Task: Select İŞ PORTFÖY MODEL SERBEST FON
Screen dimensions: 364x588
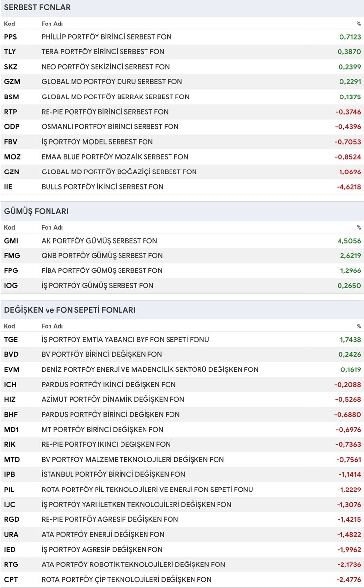Action: coord(97,142)
